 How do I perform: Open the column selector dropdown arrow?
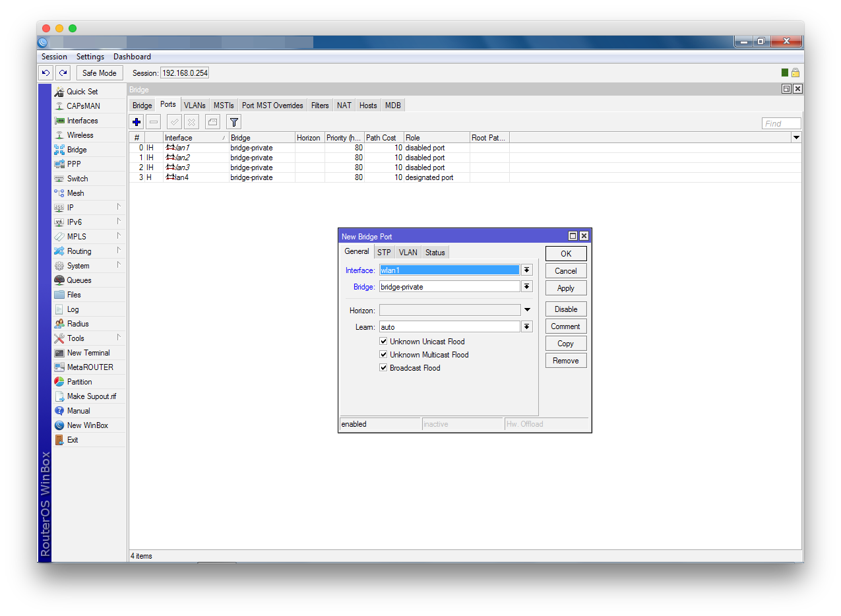point(796,138)
